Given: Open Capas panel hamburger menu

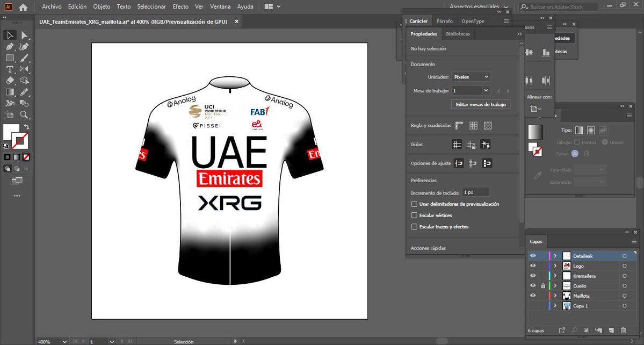Looking at the screenshot, I should [x=634, y=241].
